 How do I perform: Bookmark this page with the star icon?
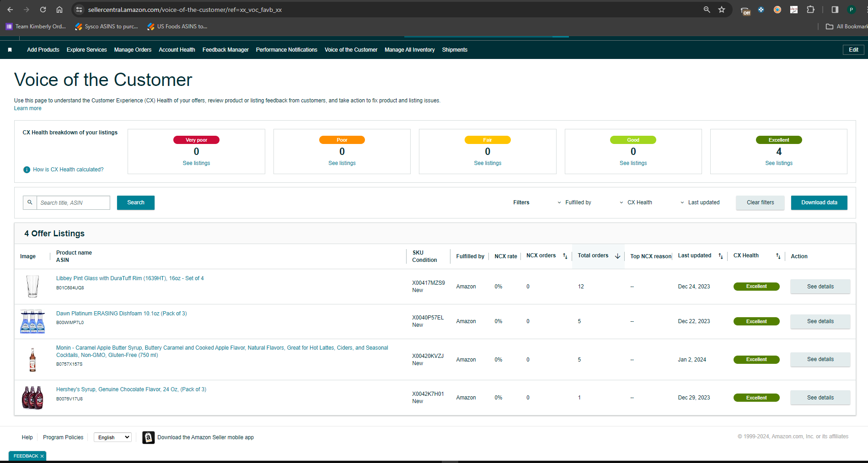722,10
